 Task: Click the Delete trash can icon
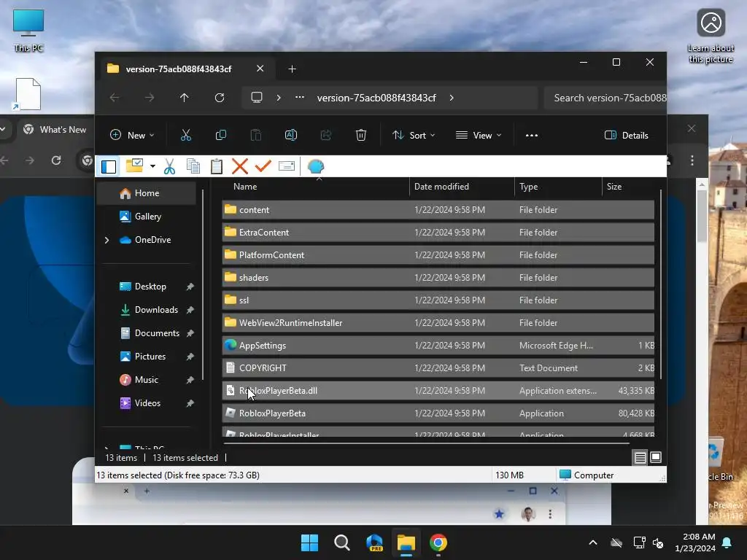click(360, 135)
